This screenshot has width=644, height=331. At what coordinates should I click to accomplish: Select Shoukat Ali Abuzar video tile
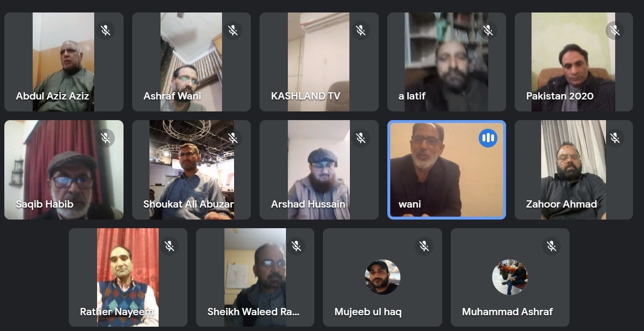[191, 170]
